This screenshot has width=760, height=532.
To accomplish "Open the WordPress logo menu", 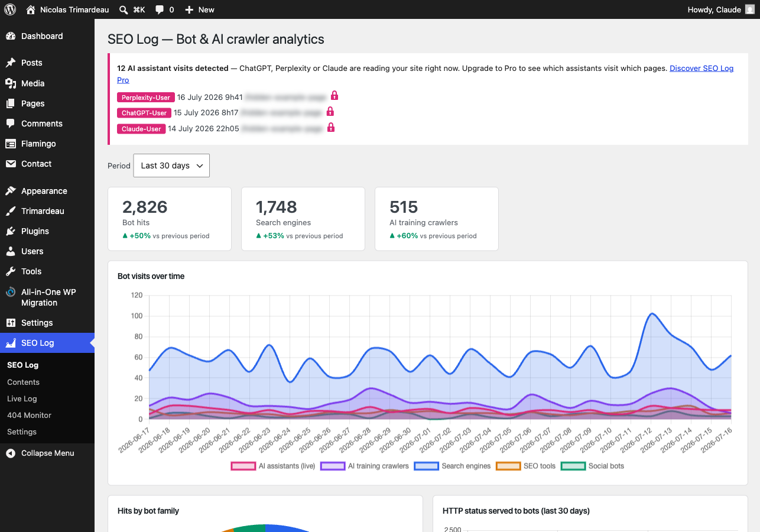I will pos(11,9).
